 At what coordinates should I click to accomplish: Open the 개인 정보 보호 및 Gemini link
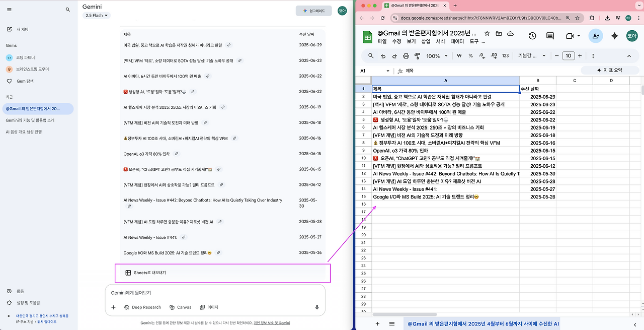[x=272, y=323]
